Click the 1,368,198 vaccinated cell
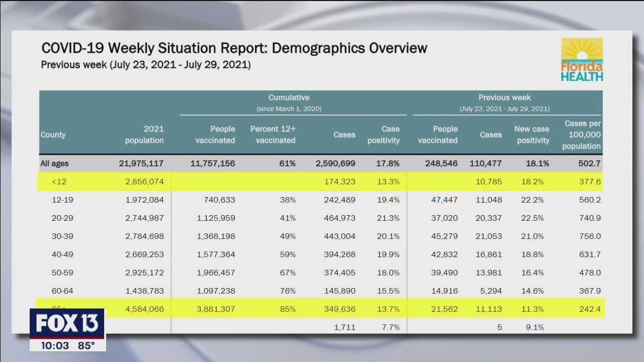The image size is (644, 362). point(216,236)
